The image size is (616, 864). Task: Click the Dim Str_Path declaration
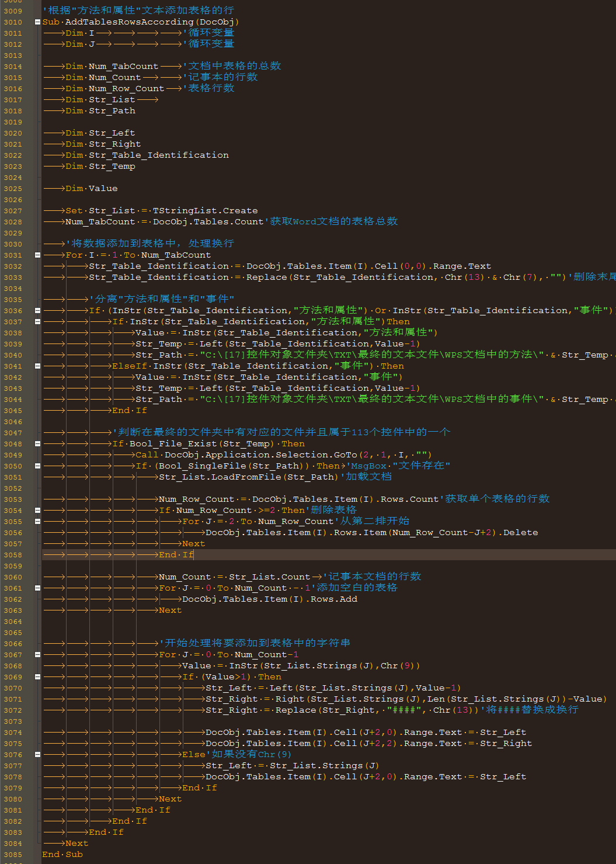tap(100, 111)
